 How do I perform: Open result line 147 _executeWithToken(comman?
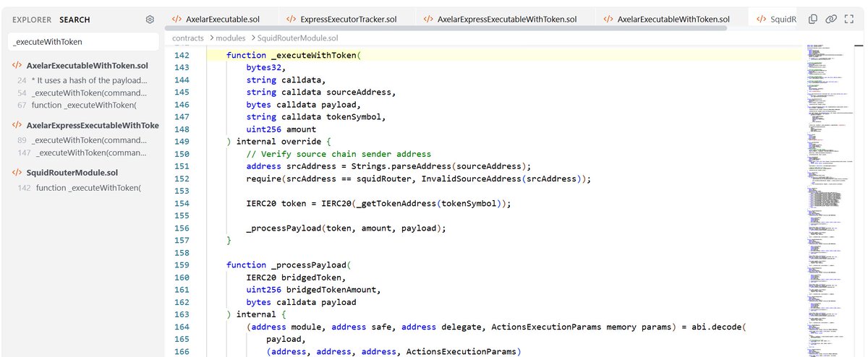click(82, 152)
